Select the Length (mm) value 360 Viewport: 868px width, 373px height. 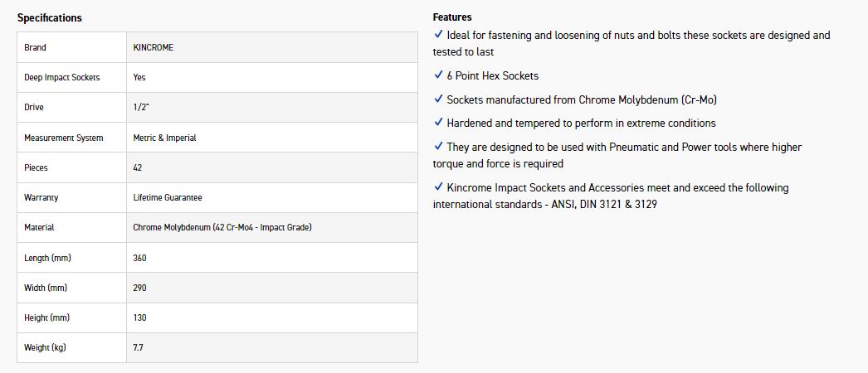[139, 258]
